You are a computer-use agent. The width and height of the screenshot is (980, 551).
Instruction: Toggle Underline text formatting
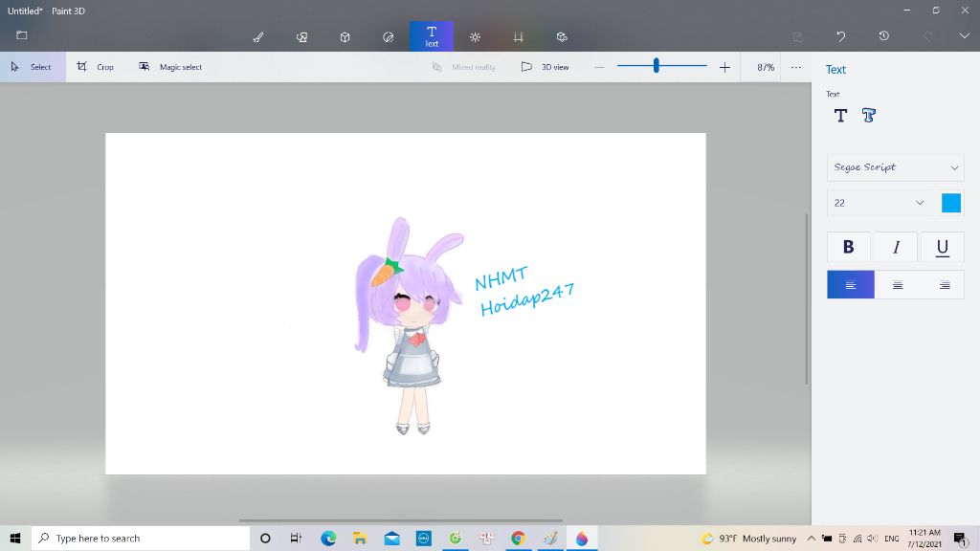[x=942, y=247]
